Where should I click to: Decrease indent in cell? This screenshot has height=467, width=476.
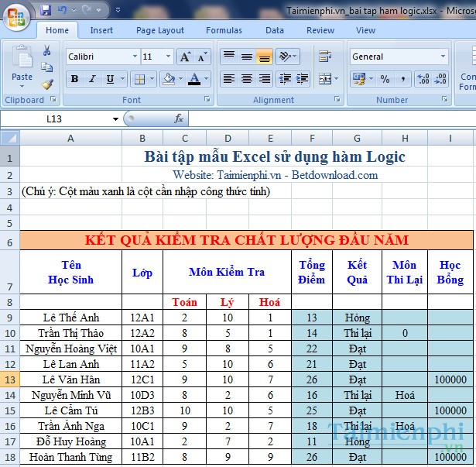(285, 79)
